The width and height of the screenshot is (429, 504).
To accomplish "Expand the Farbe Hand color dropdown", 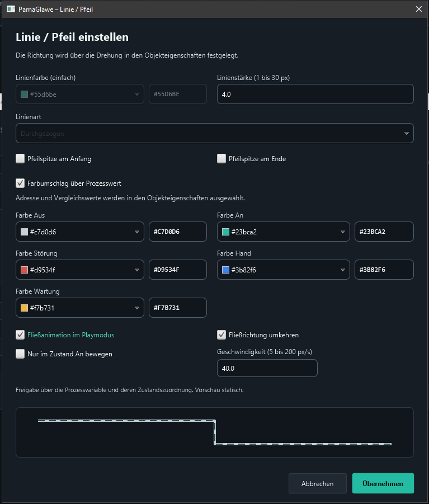I will [x=283, y=270].
